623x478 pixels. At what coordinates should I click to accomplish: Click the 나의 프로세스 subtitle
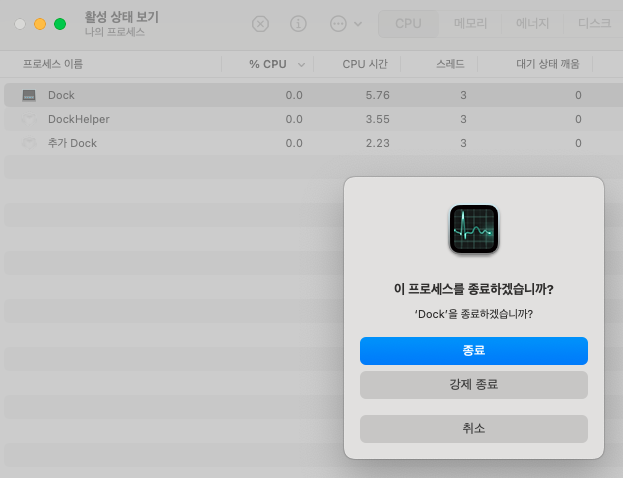[x=115, y=32]
